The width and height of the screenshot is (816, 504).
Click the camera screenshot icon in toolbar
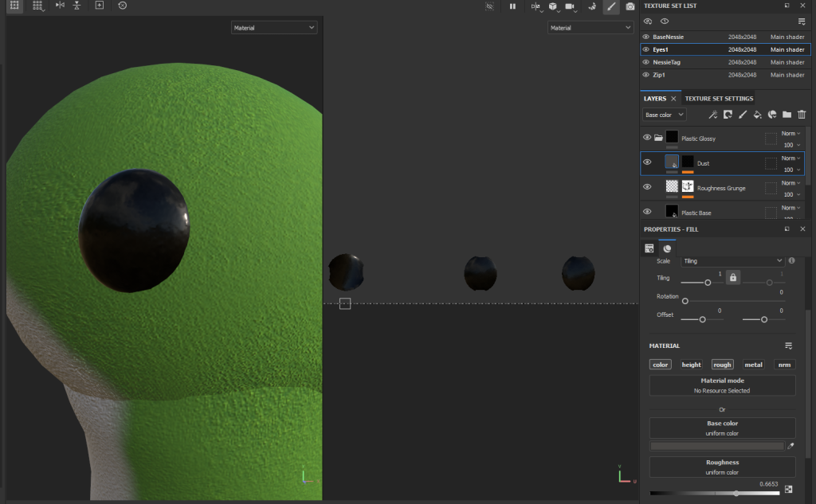[x=630, y=6]
